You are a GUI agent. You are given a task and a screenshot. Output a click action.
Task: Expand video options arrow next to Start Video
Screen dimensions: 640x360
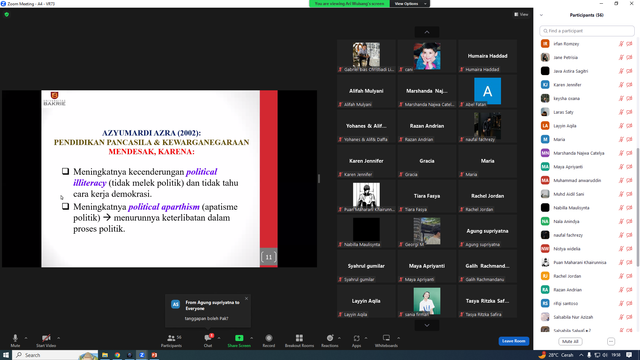tap(58, 338)
